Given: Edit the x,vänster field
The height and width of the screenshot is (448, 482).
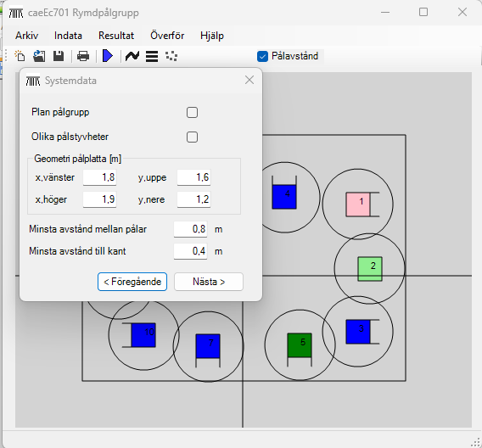Looking at the screenshot, I should pos(99,177).
